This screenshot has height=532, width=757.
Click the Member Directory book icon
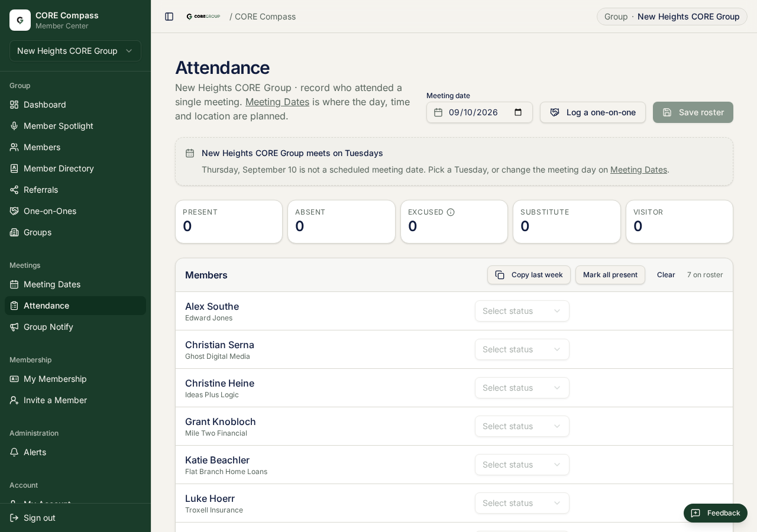pos(14,168)
